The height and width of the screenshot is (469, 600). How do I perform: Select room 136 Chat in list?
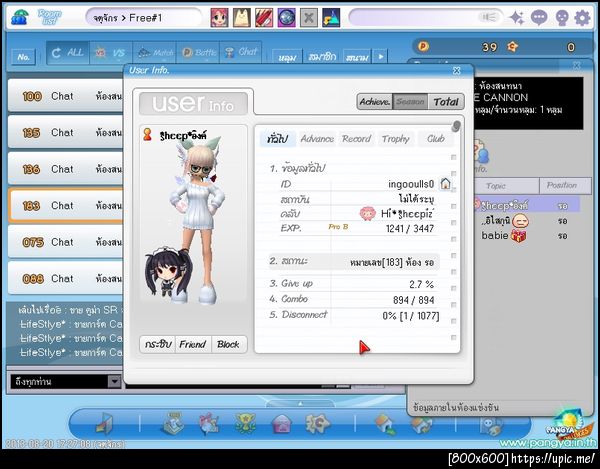point(65,169)
